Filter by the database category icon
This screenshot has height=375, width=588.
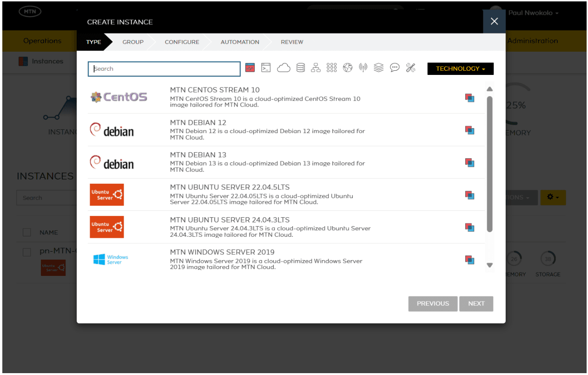click(301, 68)
